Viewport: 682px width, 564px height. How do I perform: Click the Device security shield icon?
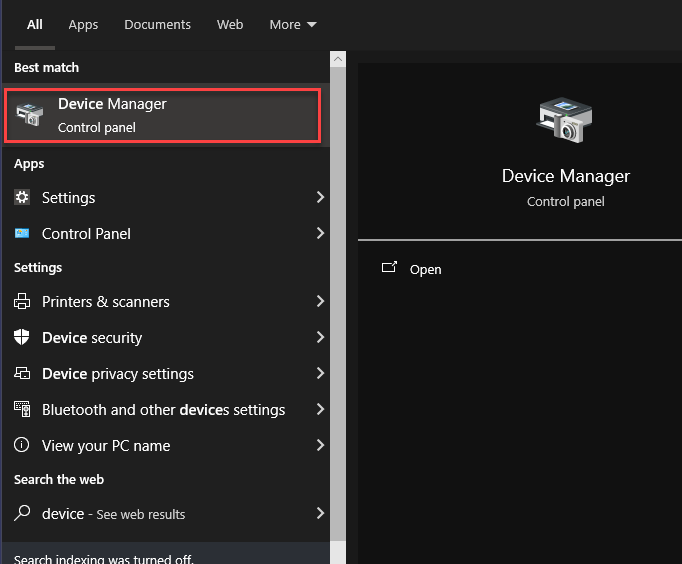[22, 338]
